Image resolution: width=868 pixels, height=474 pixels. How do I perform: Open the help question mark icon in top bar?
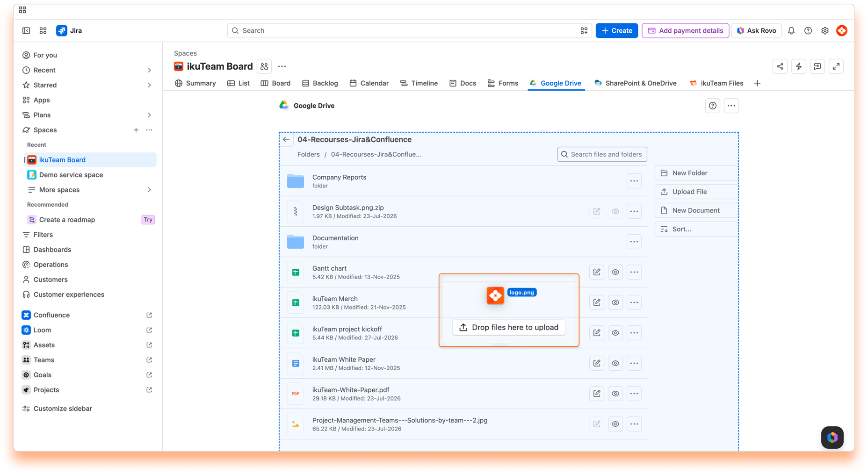pyautogui.click(x=808, y=31)
